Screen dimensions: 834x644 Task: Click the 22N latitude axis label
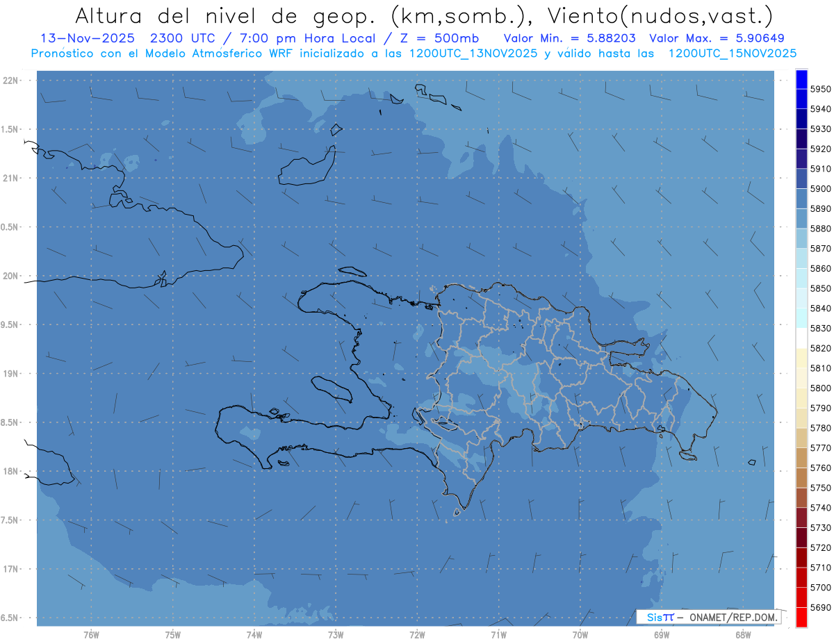click(x=10, y=80)
